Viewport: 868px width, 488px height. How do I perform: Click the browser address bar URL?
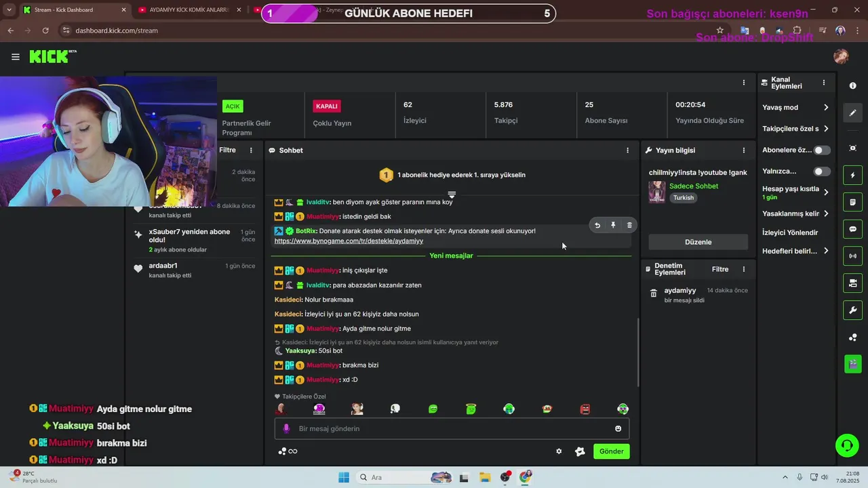click(117, 30)
